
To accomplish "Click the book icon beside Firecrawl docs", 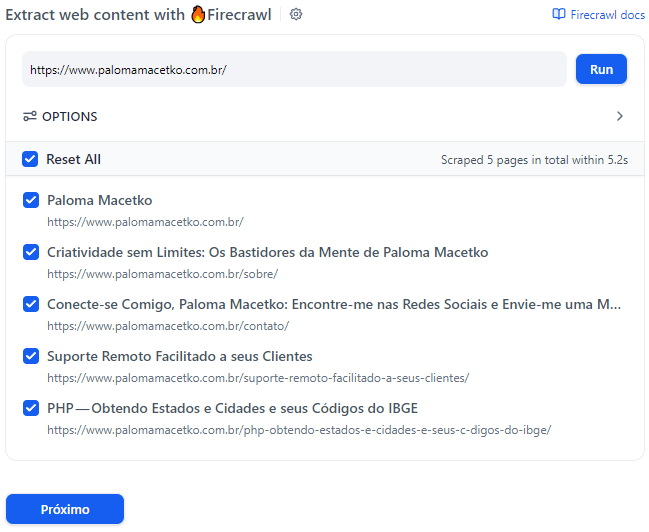I will coord(559,14).
